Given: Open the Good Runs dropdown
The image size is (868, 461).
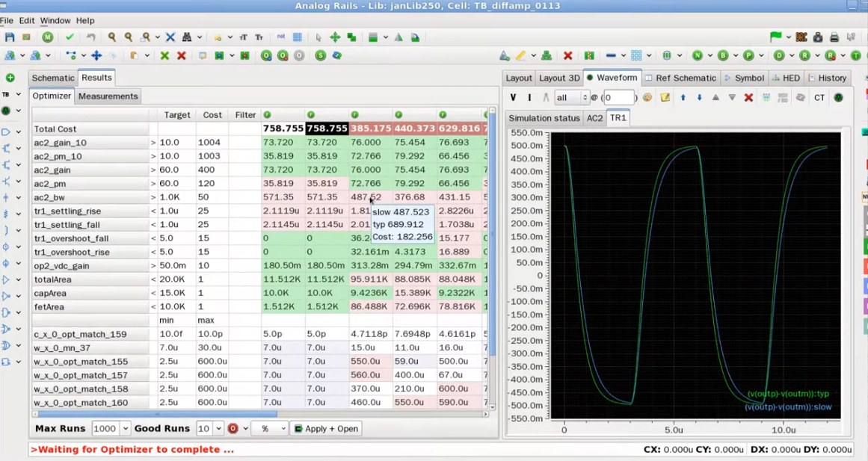Looking at the screenshot, I should (218, 429).
